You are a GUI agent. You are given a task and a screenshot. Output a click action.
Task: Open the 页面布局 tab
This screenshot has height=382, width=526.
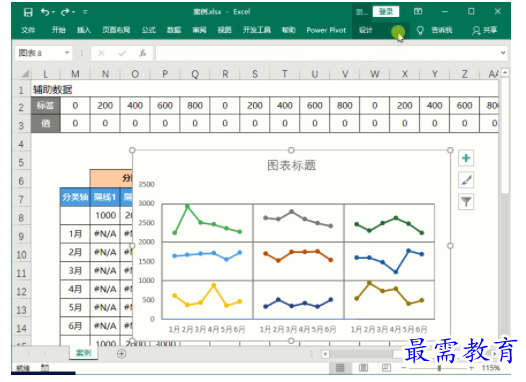(116, 30)
